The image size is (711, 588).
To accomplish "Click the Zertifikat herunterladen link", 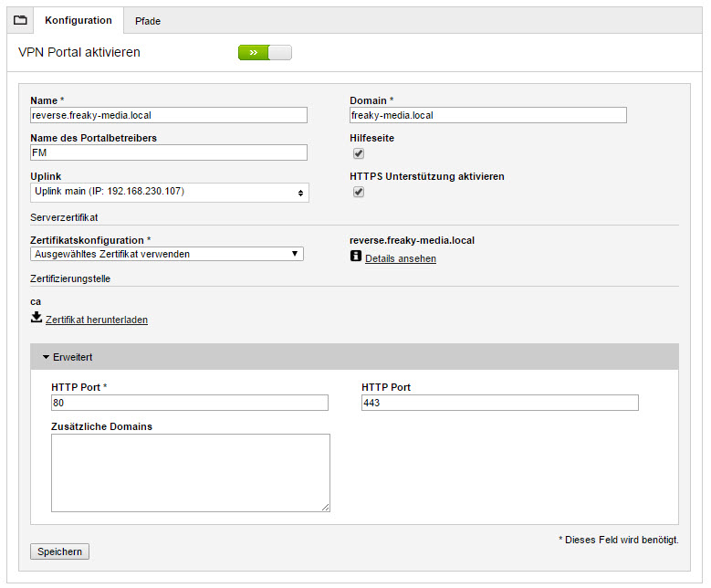I will [97, 320].
